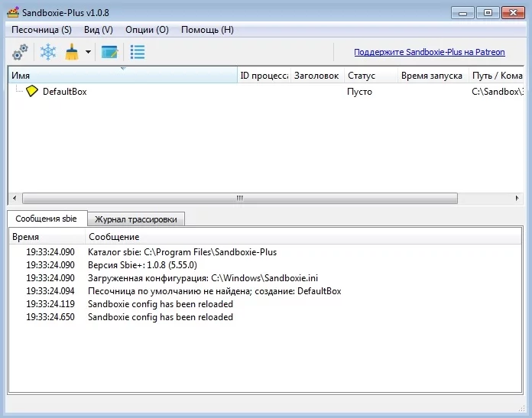Maximize the Sandboxie-Plus window
Image resolution: width=532 pixels, height=418 pixels.
pos(488,13)
